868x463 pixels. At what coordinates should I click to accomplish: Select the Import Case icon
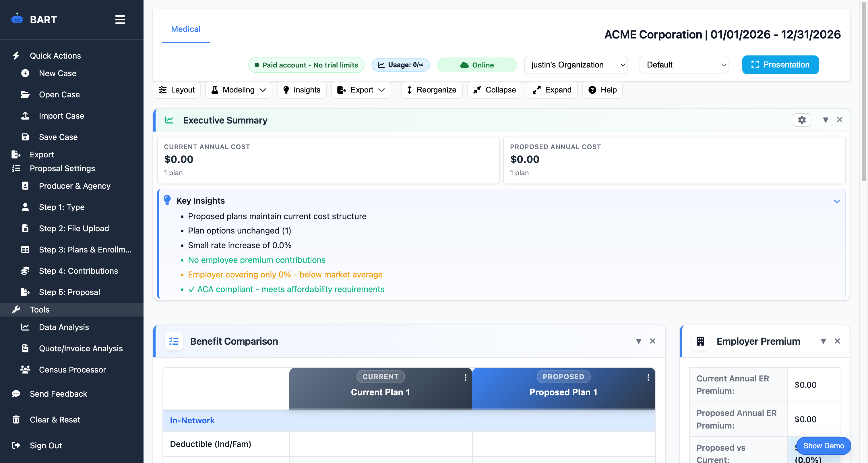[x=25, y=116]
